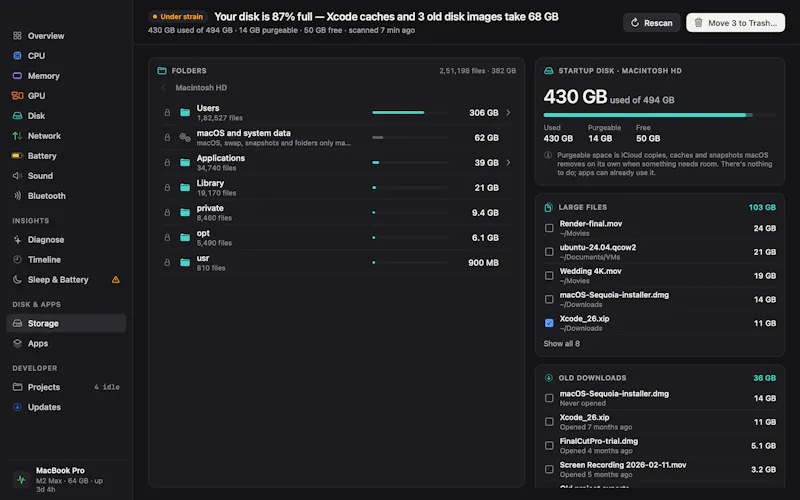Click the Under strain status badge

click(178, 16)
